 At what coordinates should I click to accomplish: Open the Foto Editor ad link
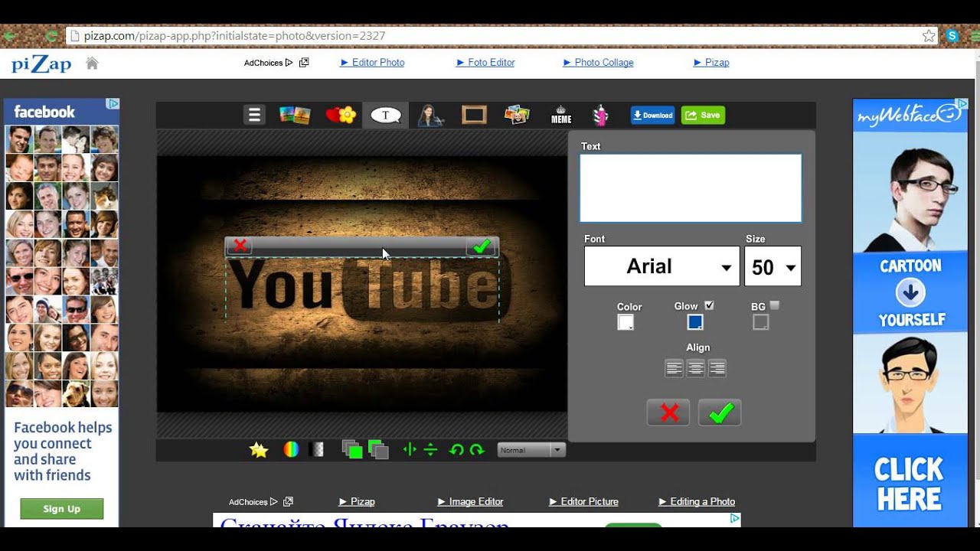pyautogui.click(x=485, y=63)
